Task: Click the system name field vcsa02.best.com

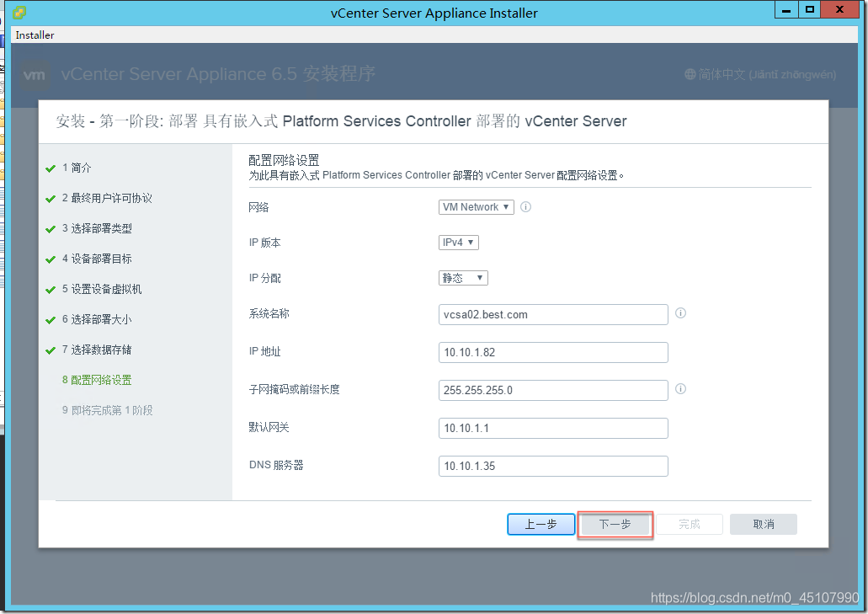Action: (553, 314)
